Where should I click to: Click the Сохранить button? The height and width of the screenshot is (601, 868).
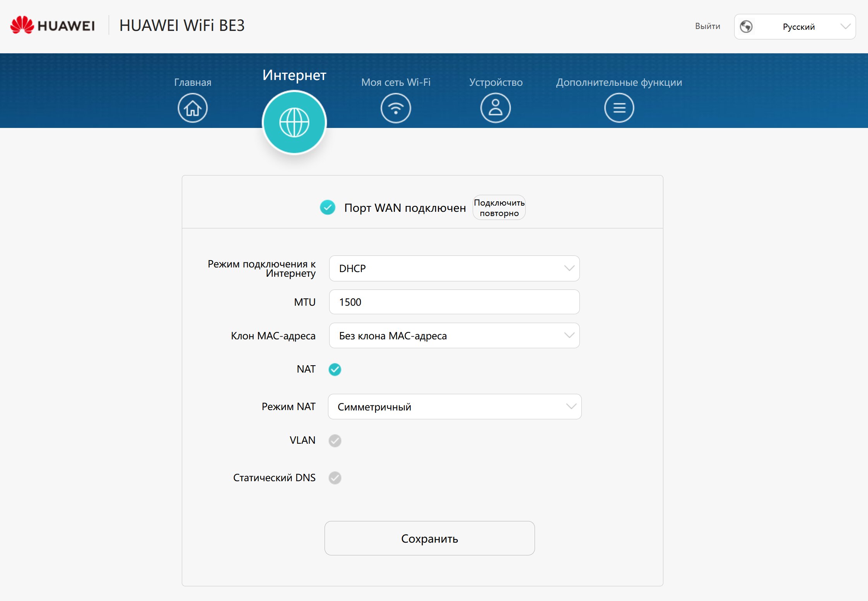[430, 538]
